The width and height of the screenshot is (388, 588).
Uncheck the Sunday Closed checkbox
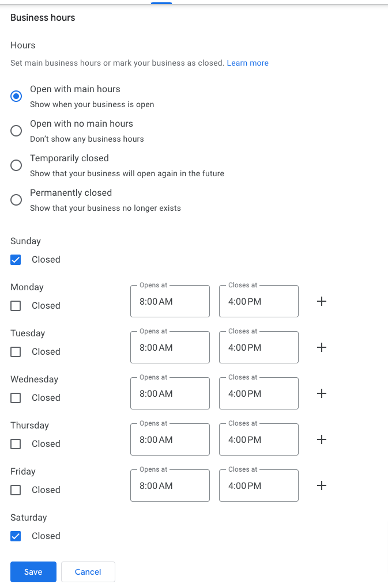[16, 260]
